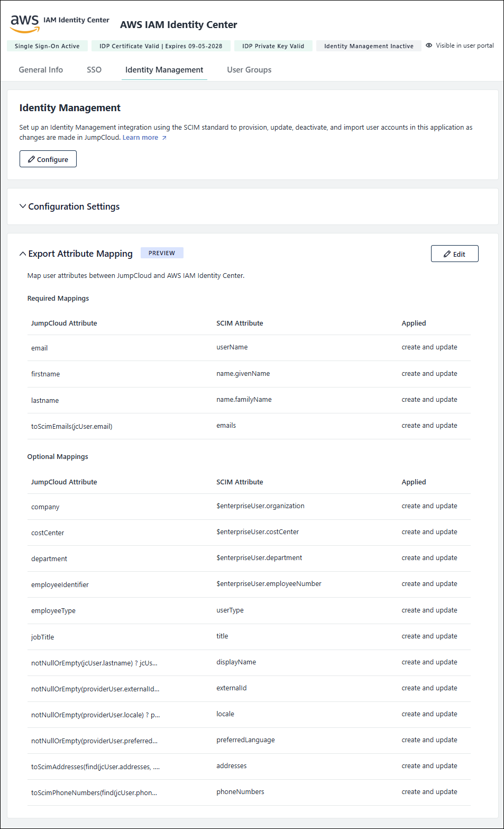This screenshot has height=829, width=504.
Task: Click the pencil icon in the Edit button
Action: (447, 254)
